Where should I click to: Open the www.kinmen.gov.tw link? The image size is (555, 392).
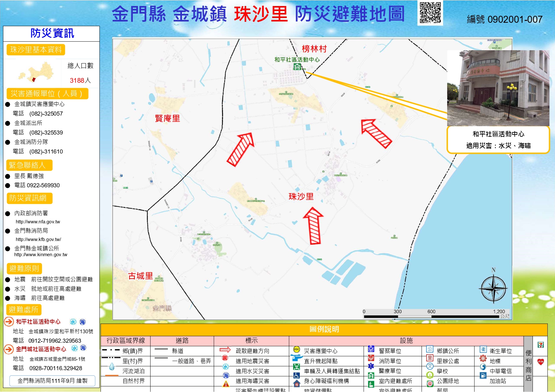pos(41,255)
